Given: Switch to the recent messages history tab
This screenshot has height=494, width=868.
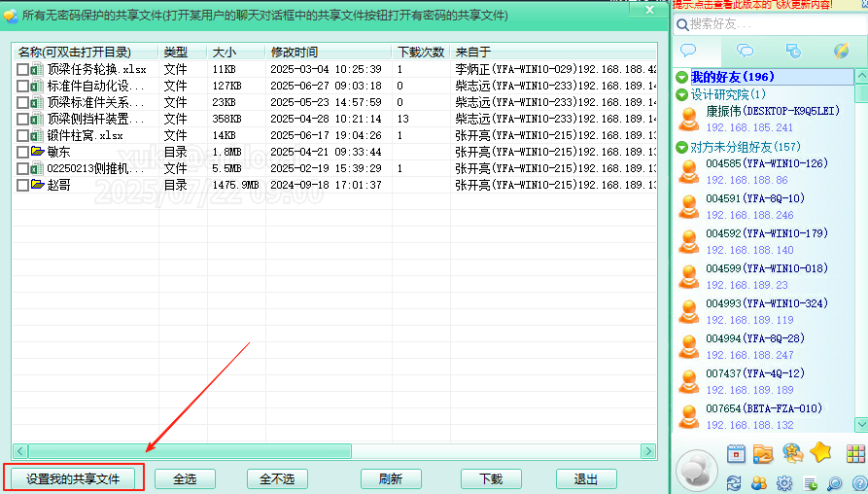Looking at the screenshot, I should 793,51.
